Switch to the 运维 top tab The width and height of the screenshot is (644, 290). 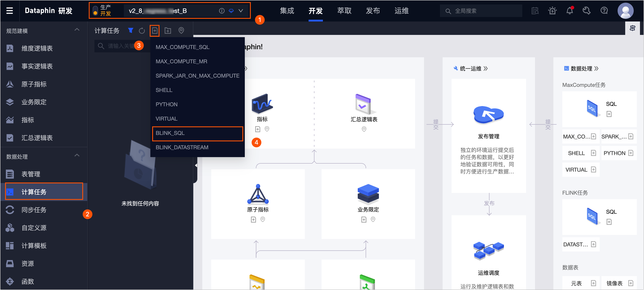401,11
